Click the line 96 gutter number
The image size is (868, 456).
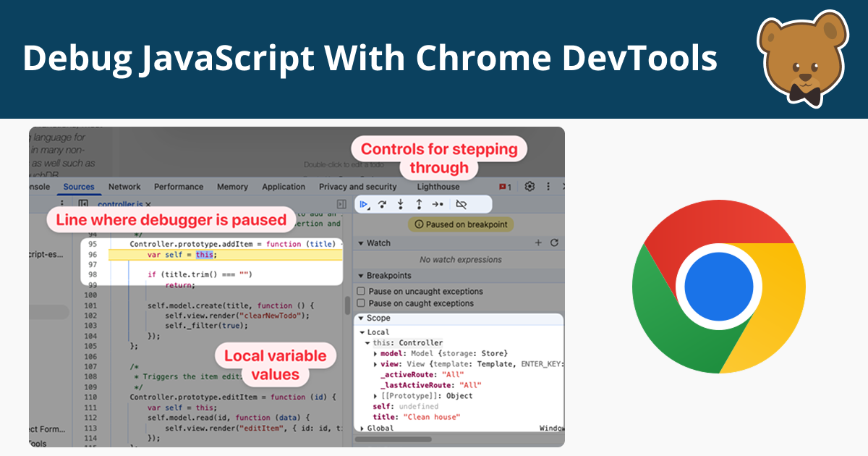tap(93, 255)
